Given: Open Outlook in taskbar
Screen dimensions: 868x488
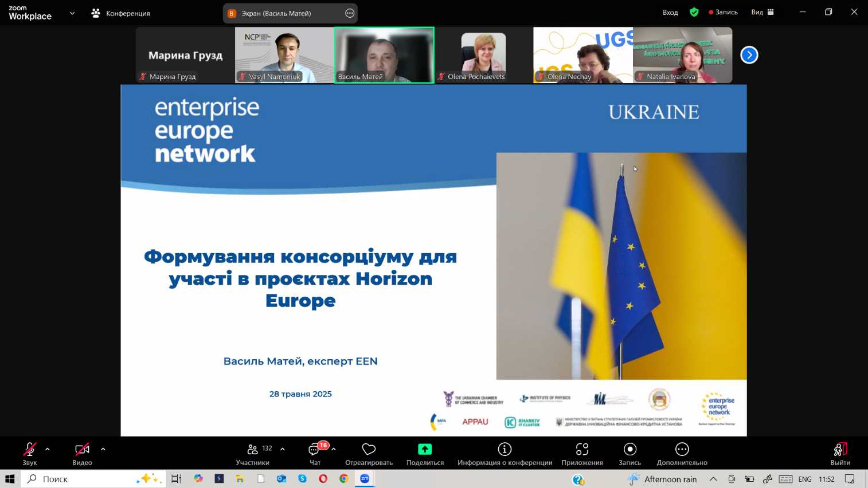Looking at the screenshot, I should click(281, 479).
